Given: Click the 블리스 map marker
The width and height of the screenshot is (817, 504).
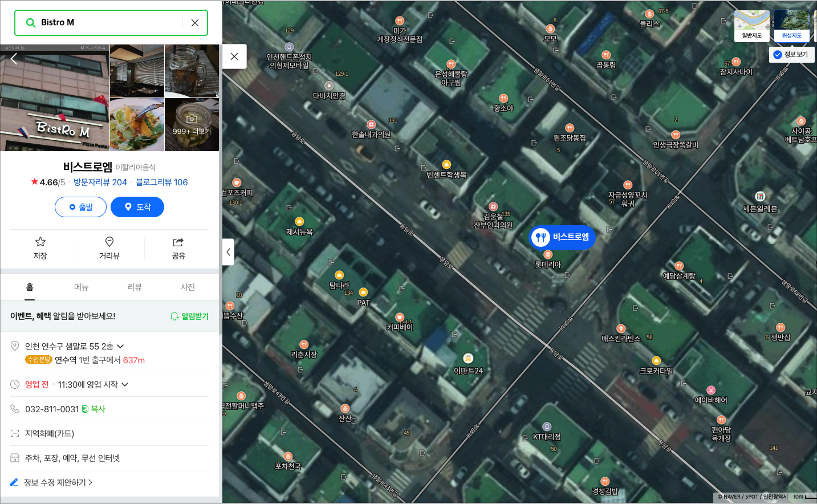Looking at the screenshot, I should tap(649, 14).
